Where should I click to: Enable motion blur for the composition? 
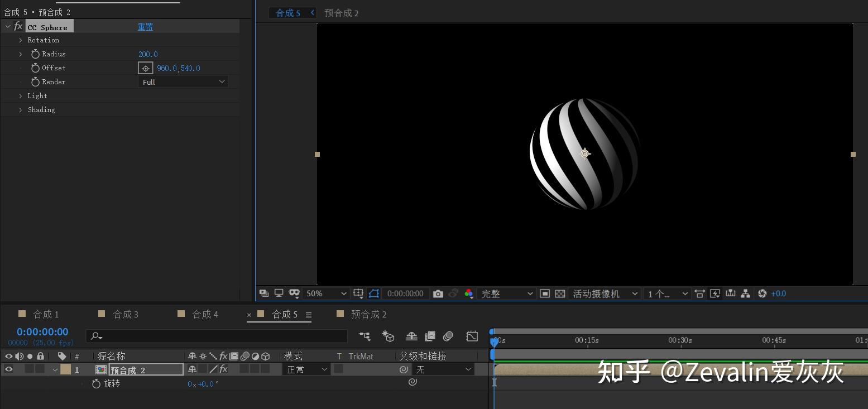(448, 336)
